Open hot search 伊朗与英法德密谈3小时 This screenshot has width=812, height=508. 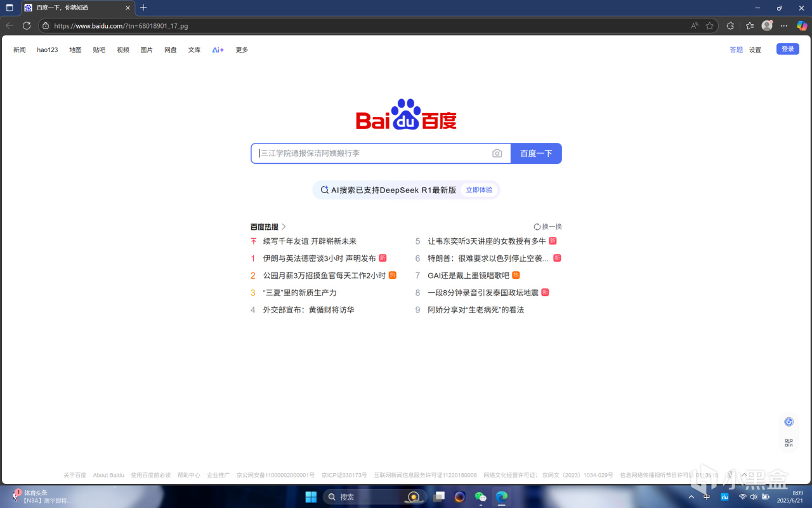[x=320, y=258]
